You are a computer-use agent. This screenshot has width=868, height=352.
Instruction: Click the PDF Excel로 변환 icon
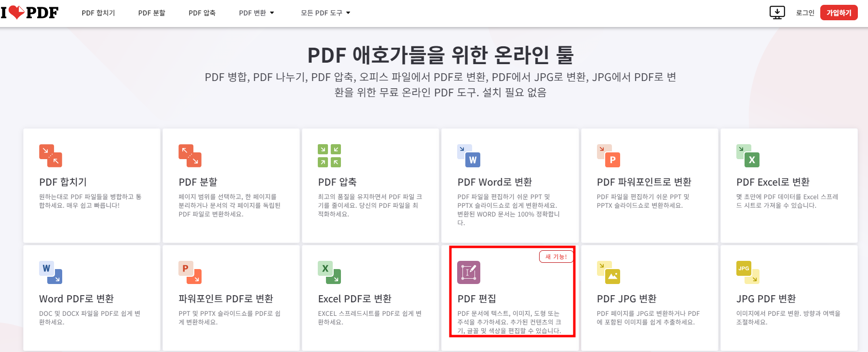click(748, 156)
